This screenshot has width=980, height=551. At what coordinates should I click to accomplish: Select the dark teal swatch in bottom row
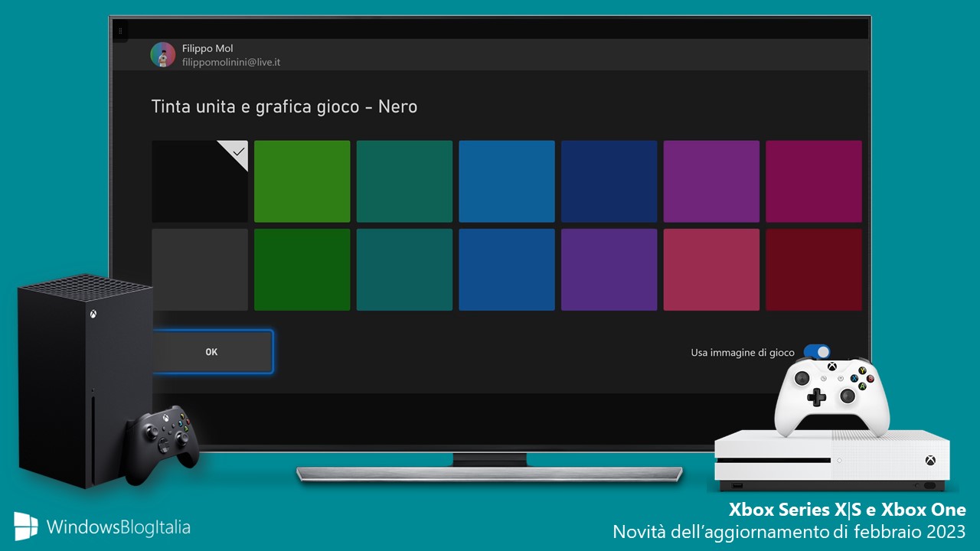404,269
